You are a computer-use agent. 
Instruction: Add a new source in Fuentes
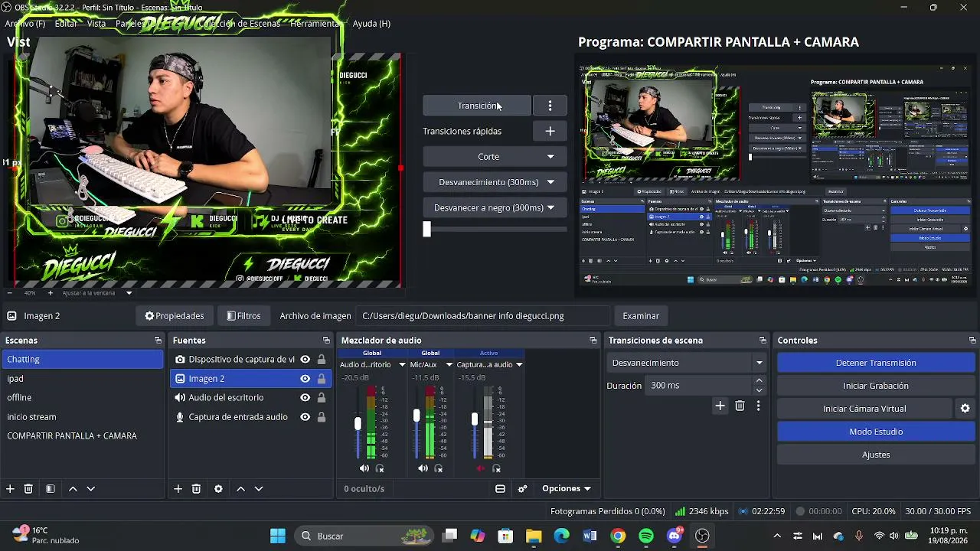coord(178,489)
